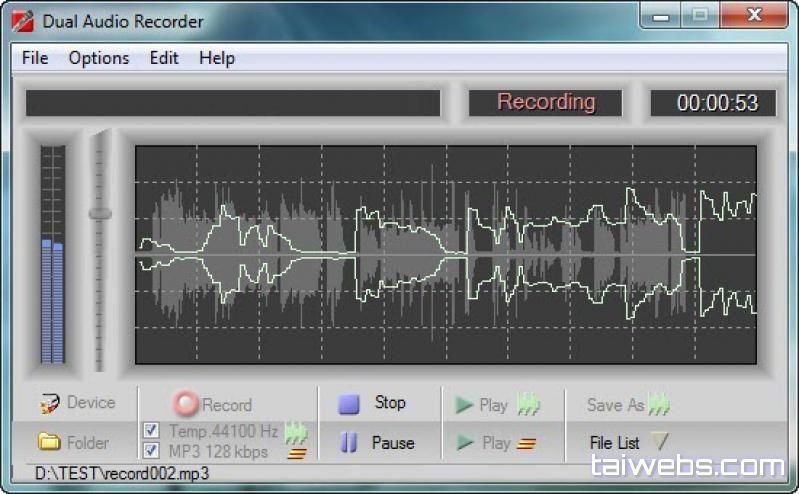The height and width of the screenshot is (494, 799).
Task: Stop the recording with the square icon
Action: pyautogui.click(x=349, y=404)
